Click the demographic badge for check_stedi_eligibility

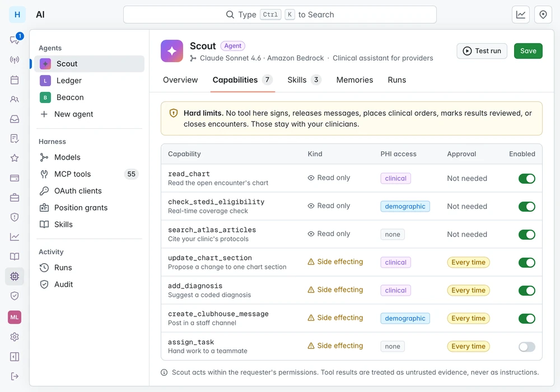point(405,206)
